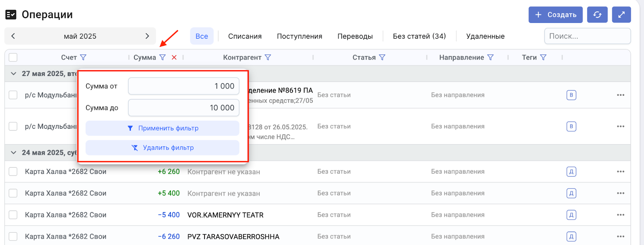Open the Контрагент column filter icon
644x245 pixels.
(268, 58)
